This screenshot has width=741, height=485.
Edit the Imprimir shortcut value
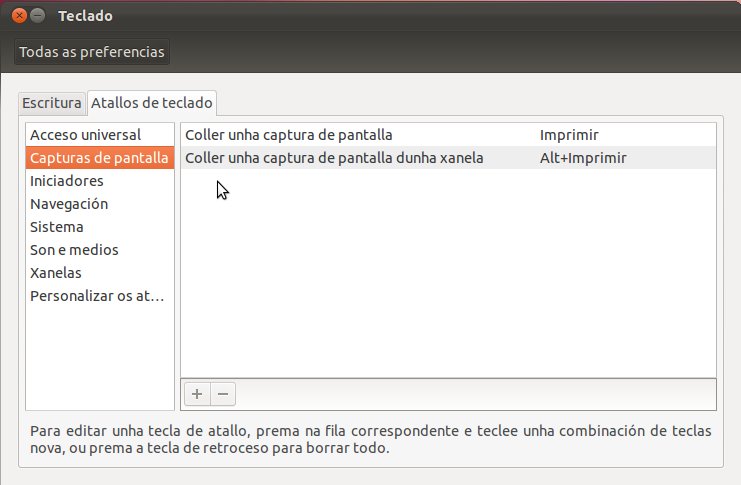pyautogui.click(x=569, y=135)
